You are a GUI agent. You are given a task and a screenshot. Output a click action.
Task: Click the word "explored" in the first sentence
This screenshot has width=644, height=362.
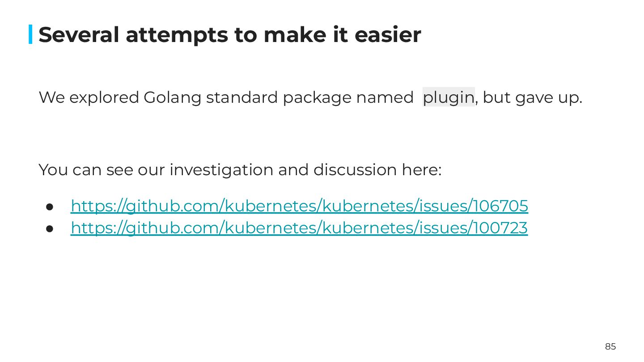[104, 97]
